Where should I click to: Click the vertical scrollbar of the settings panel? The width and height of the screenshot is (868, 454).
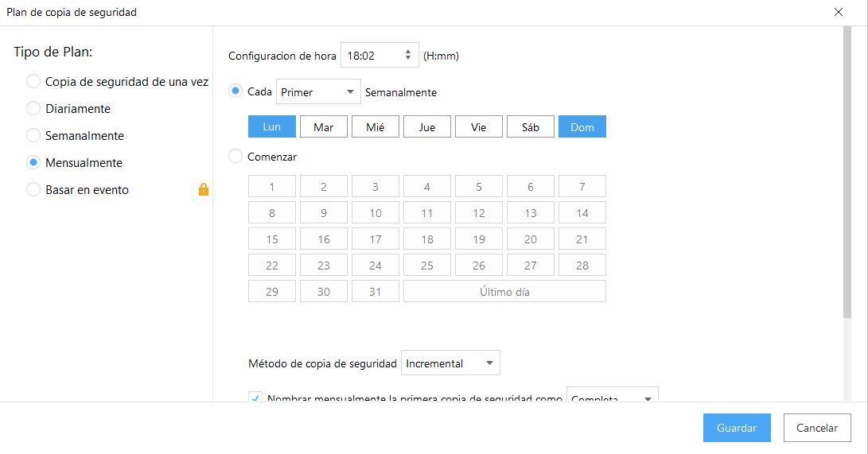[847, 175]
